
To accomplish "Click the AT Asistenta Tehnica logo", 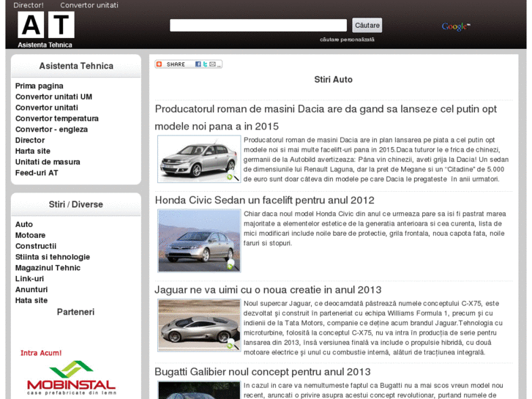I will click(x=46, y=30).
